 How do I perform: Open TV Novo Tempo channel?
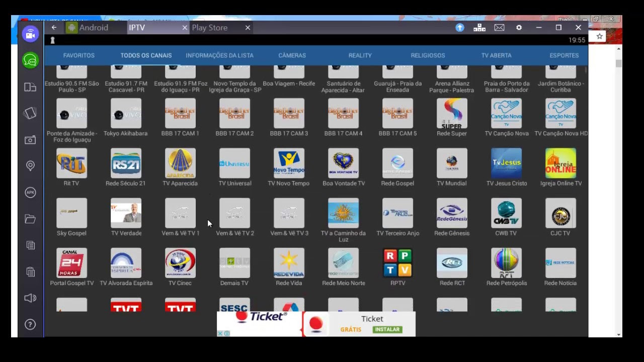point(289,163)
